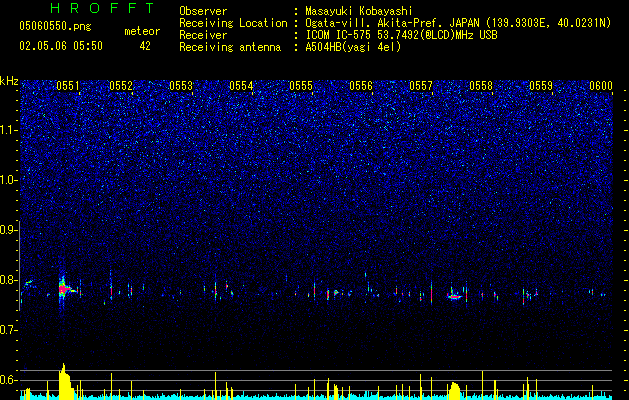Image resolution: width=629 pixels, height=400 pixels.
Task: Click the date stamp 02.05.06 05:50
Action: tap(61, 46)
